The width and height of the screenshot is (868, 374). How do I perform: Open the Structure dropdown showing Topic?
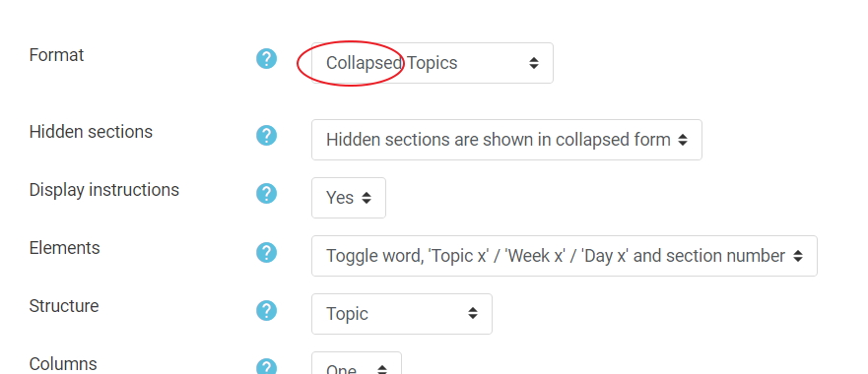click(x=402, y=314)
